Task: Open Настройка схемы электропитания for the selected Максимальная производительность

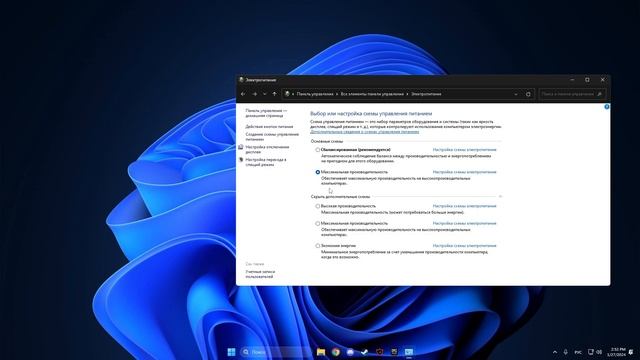Action: point(464,172)
